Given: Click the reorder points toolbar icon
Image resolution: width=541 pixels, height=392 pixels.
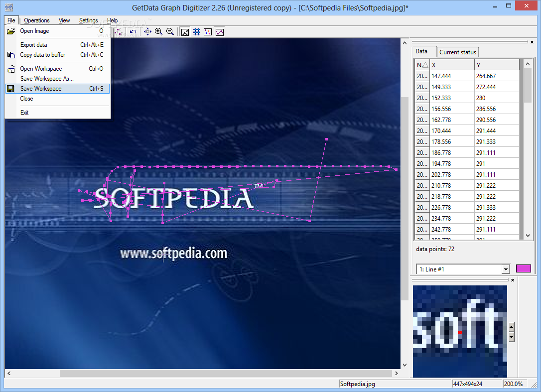Looking at the screenshot, I should pos(119,32).
